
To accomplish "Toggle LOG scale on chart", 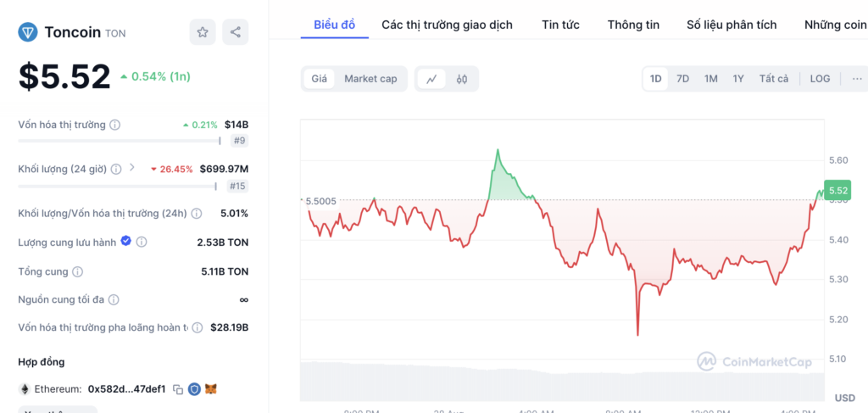I will tap(820, 79).
